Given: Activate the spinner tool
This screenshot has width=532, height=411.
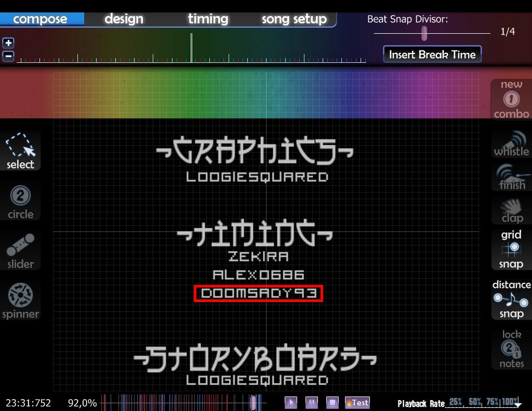Looking at the screenshot, I should pos(20,300).
